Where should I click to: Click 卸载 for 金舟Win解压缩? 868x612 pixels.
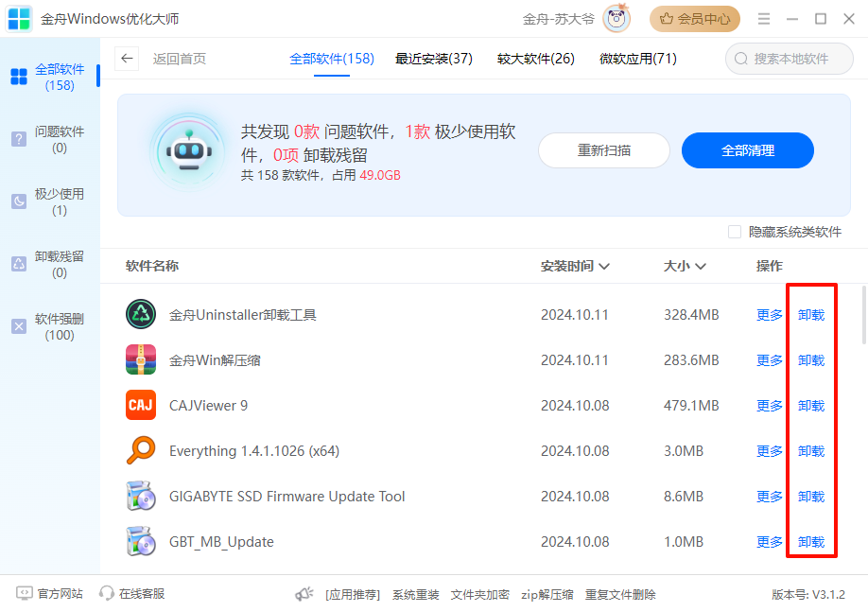[811, 360]
